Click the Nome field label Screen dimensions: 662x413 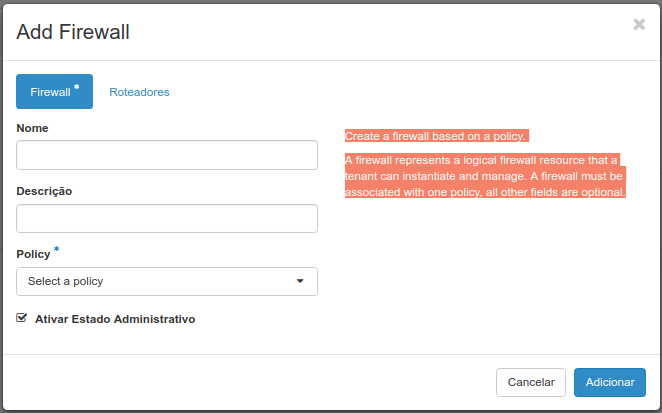[x=32, y=128]
